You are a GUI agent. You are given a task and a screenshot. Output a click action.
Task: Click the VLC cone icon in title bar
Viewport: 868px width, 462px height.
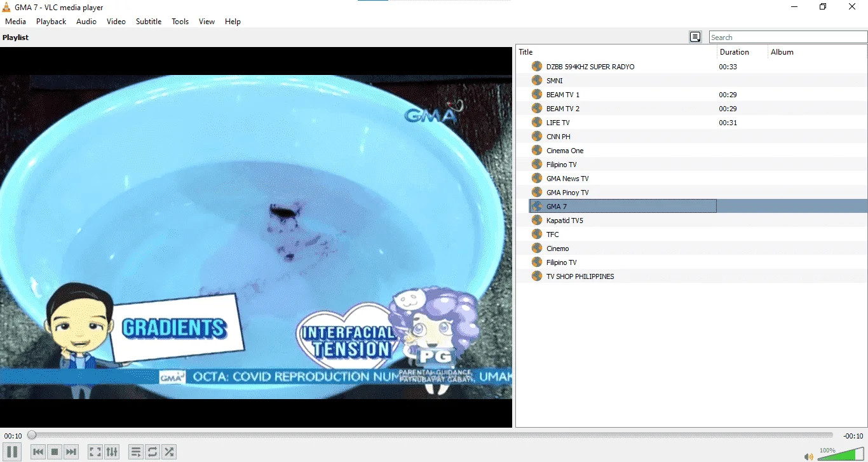(x=6, y=7)
